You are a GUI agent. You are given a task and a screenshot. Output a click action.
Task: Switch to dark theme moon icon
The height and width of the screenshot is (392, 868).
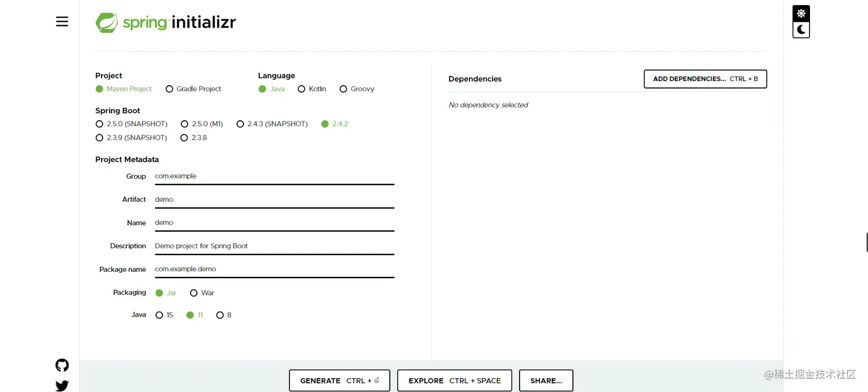(801, 29)
